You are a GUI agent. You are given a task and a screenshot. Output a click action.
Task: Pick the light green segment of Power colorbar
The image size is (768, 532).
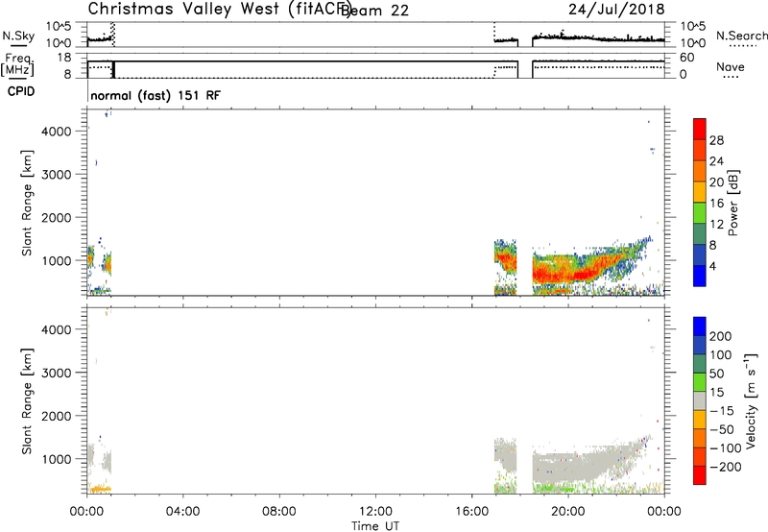[x=700, y=213]
